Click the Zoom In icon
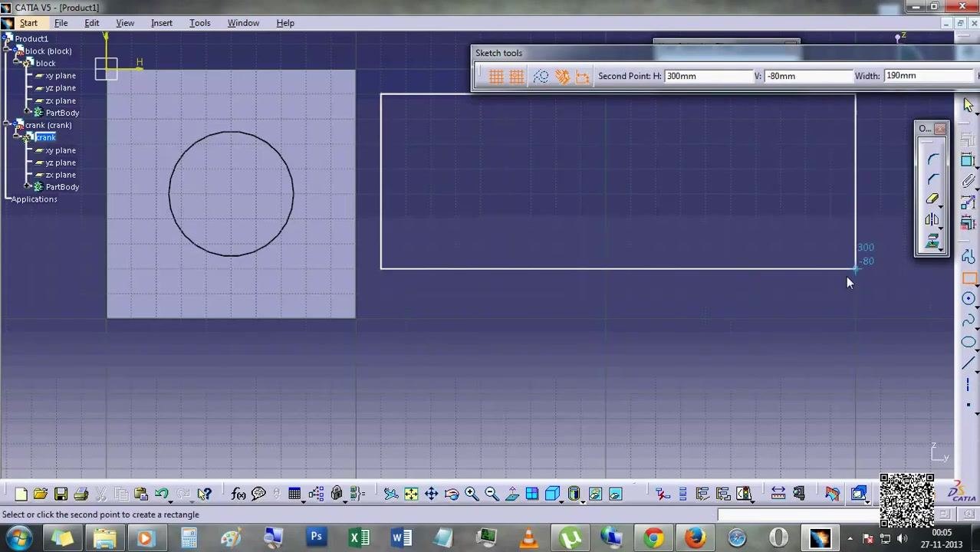Screen dimensions: 980x552 point(472,494)
